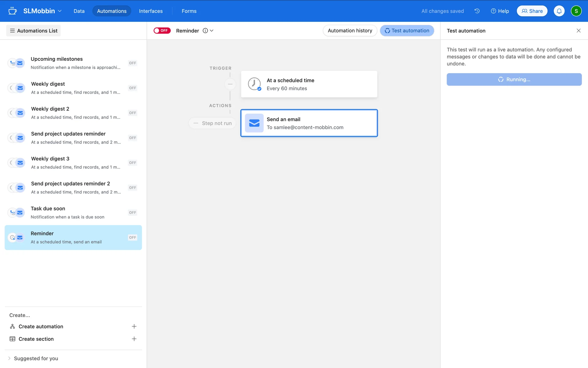Click the Share button
The image size is (588, 368).
pos(532,11)
